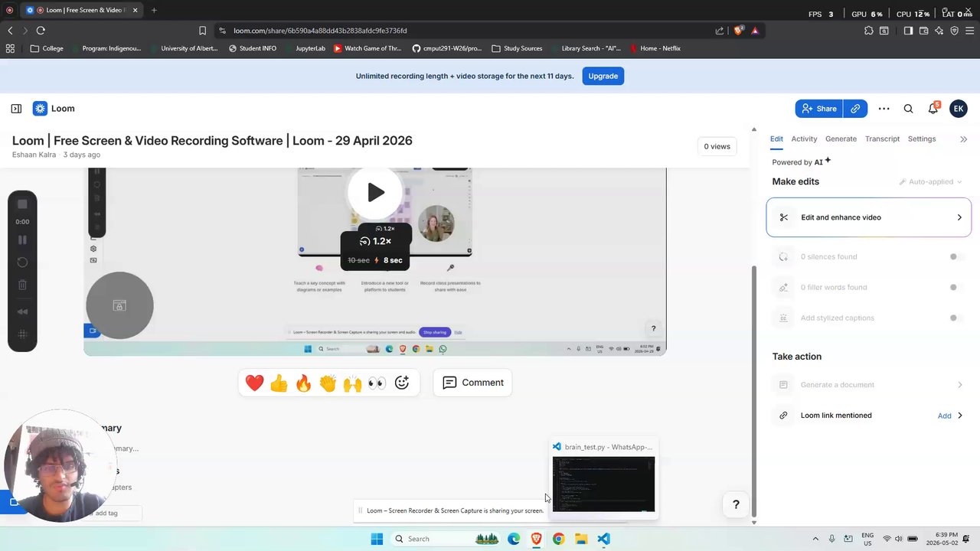Open the Auto-applied dropdown
The width and height of the screenshot is (980, 551).
coord(930,182)
